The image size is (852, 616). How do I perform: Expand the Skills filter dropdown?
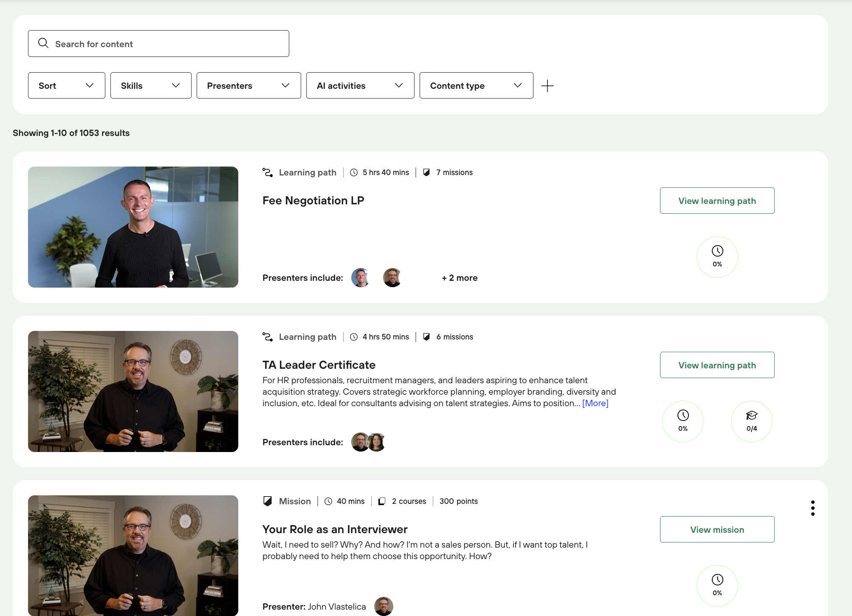(151, 85)
